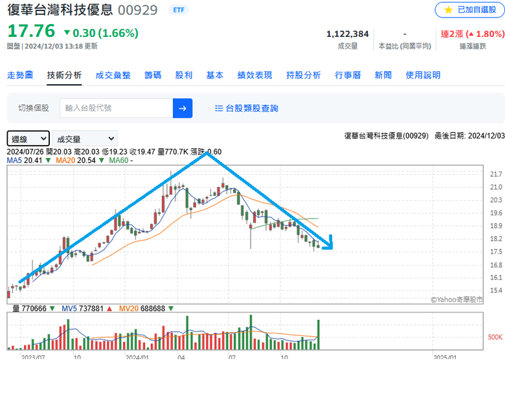Click the 開盤 | 2024/12/03 13:18 更新 timestamp
This screenshot has width=505, height=420.
tap(52, 47)
